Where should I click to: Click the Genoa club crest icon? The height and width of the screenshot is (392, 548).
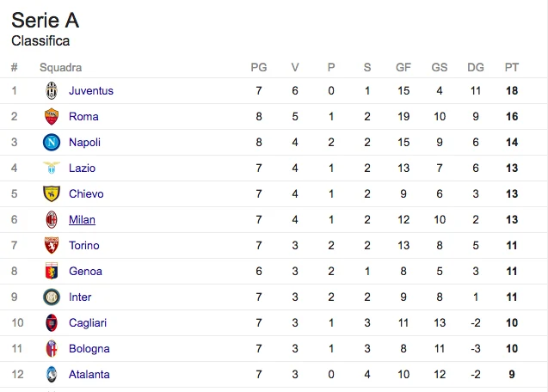pyautogui.click(x=52, y=271)
